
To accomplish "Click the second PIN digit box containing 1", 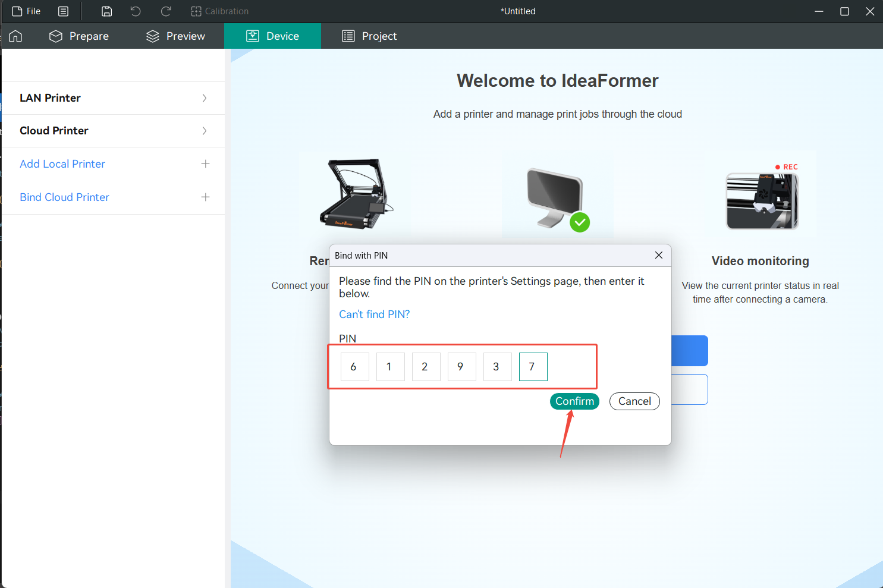I will coord(391,367).
